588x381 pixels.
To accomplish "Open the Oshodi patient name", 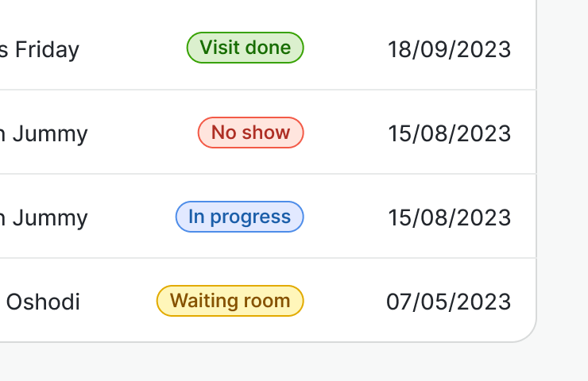I will coord(43,302).
